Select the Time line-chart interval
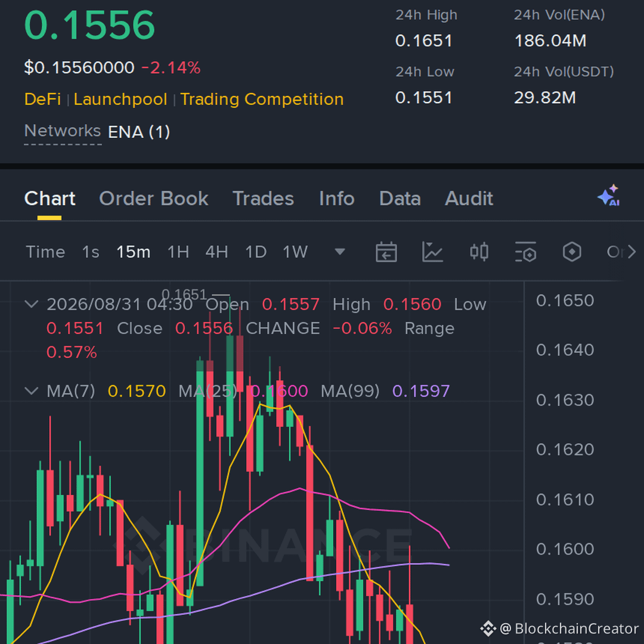Screen dimensions: 644x644 coord(45,252)
